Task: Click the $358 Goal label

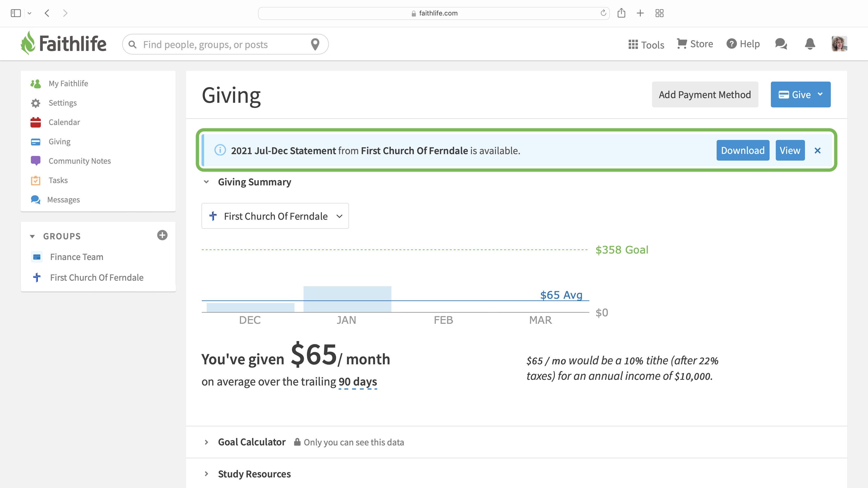Action: coord(622,250)
